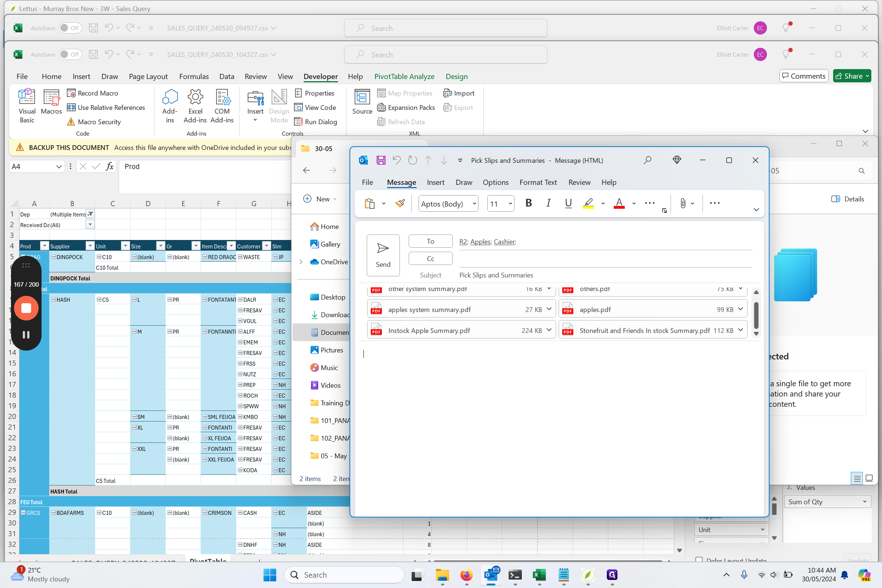Image resolution: width=882 pixels, height=588 pixels.
Task: Send the Pick Slips email
Action: coord(383,255)
